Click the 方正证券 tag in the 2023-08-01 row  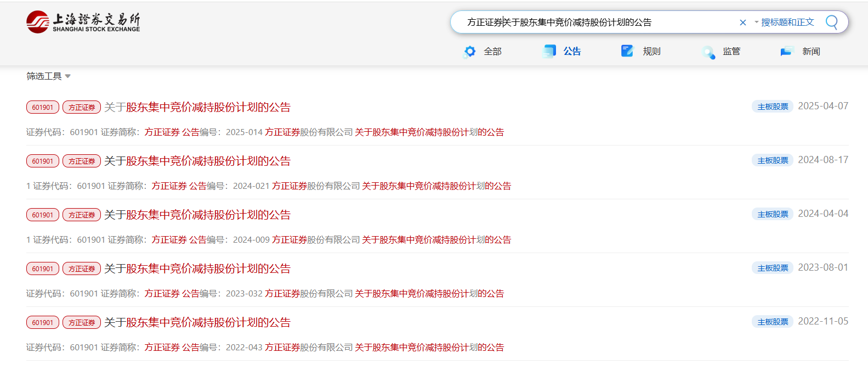(x=82, y=268)
